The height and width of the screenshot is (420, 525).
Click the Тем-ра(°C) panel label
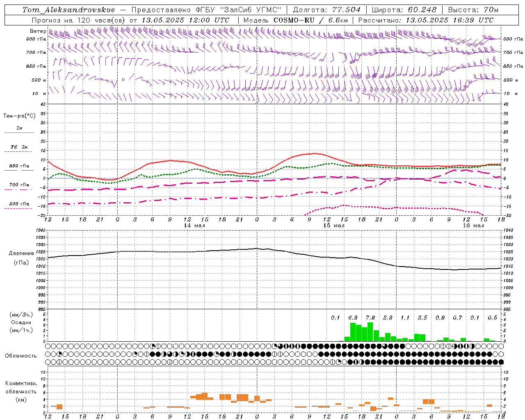click(19, 116)
